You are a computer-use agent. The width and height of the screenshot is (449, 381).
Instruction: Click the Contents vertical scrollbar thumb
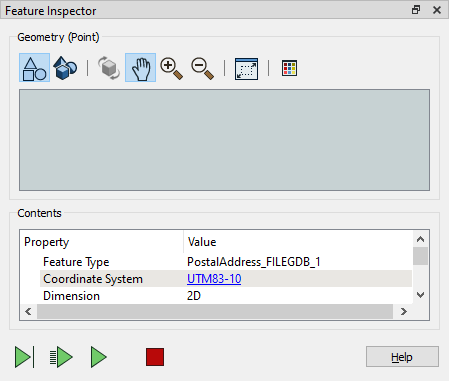click(420, 256)
